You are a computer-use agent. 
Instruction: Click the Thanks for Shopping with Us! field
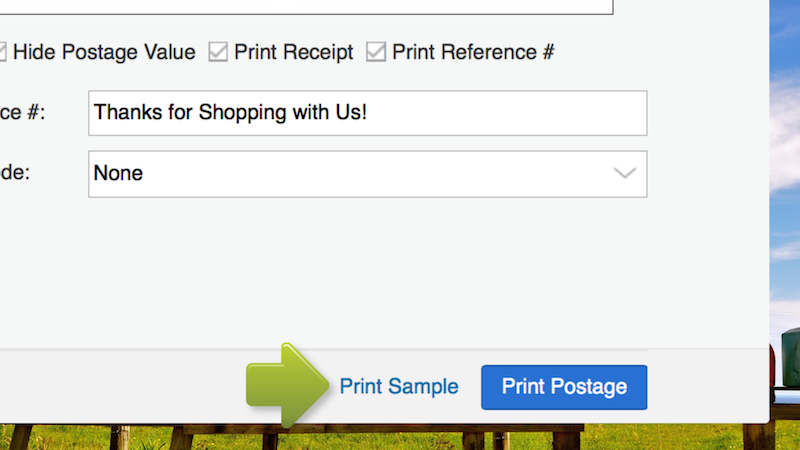367,113
